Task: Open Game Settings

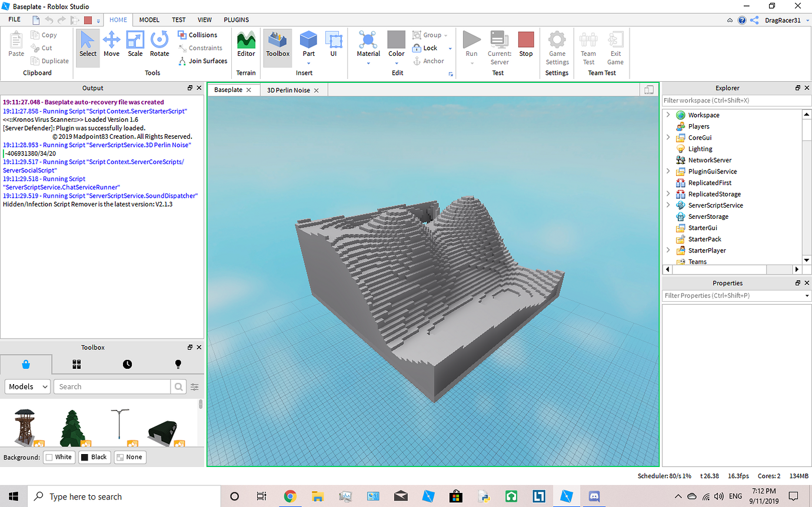Action: 557,48
